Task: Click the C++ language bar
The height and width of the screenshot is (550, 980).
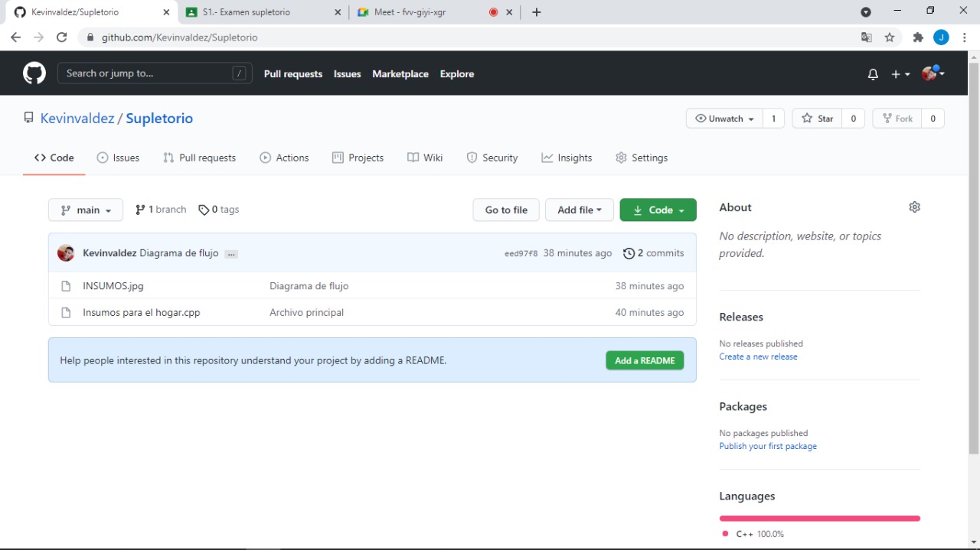Action: click(819, 519)
